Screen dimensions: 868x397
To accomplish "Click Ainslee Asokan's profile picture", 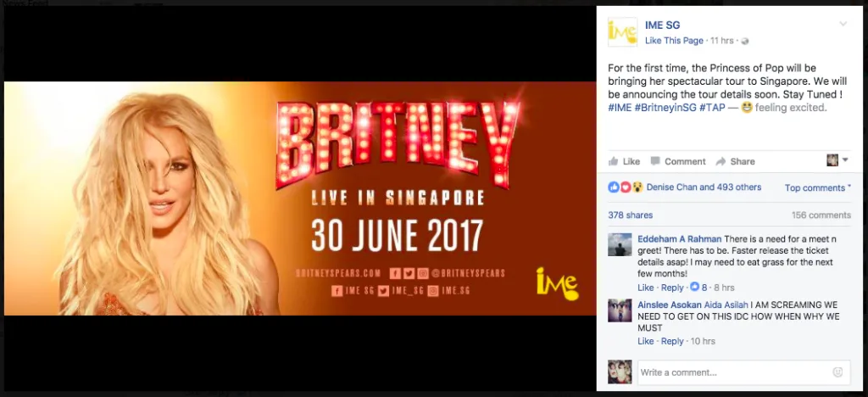I will 620,310.
